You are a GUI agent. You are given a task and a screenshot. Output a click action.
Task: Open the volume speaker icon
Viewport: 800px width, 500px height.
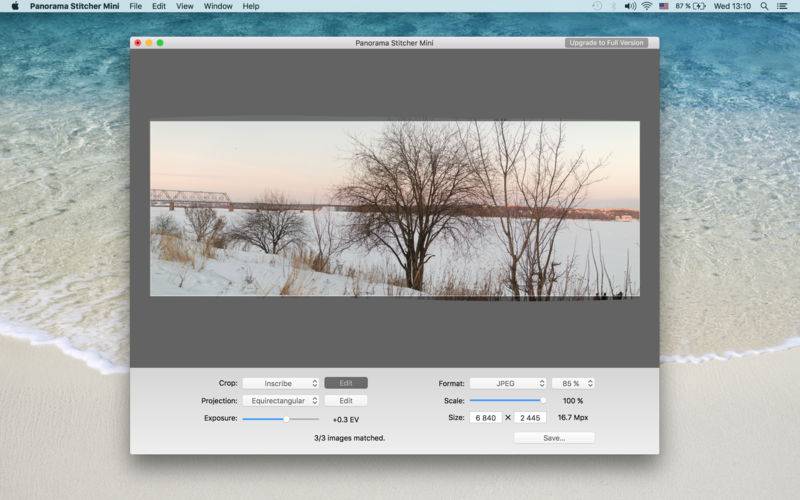coord(630,6)
